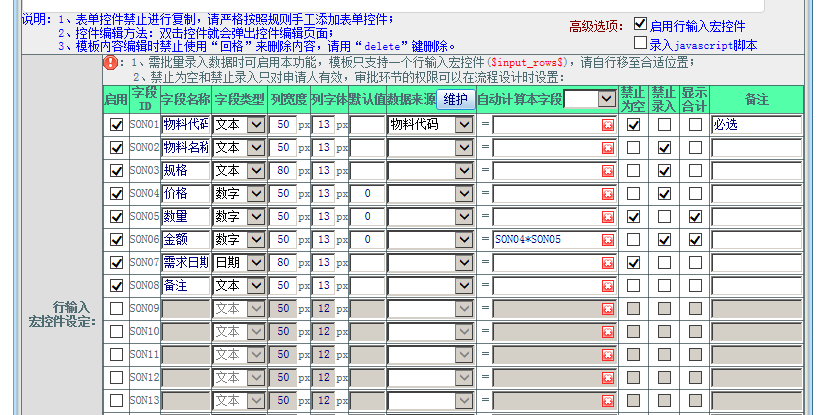Image resolution: width=824 pixels, height=415 pixels.
Task: Click the red warning exclamation icon
Action: pos(110,63)
